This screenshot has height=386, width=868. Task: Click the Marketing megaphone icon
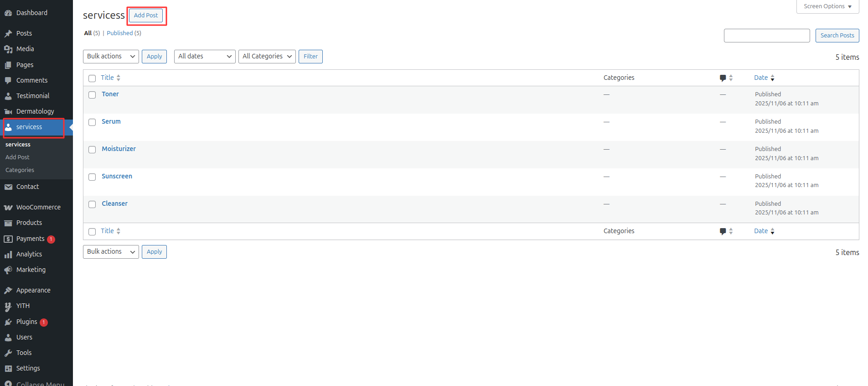[8, 270]
